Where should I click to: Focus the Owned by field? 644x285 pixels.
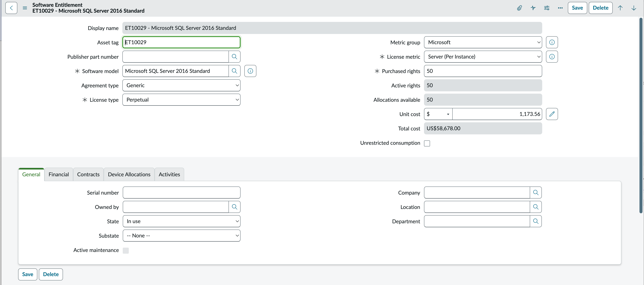click(176, 207)
